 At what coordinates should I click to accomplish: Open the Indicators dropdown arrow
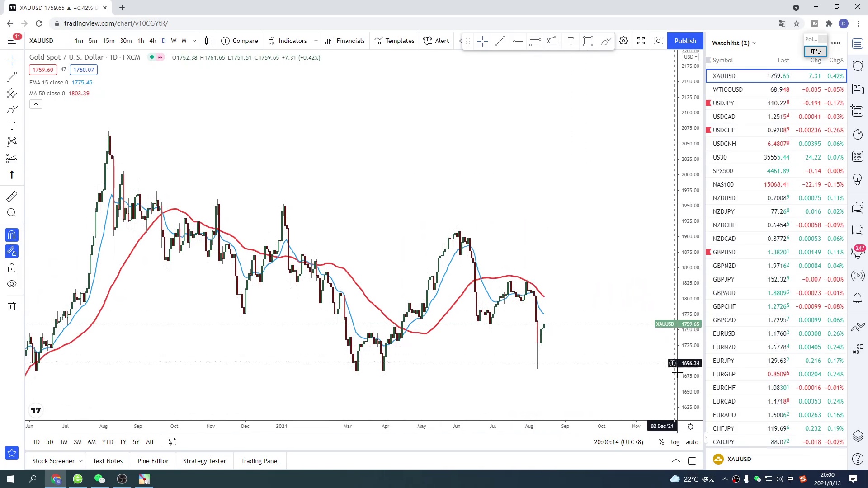(x=316, y=41)
